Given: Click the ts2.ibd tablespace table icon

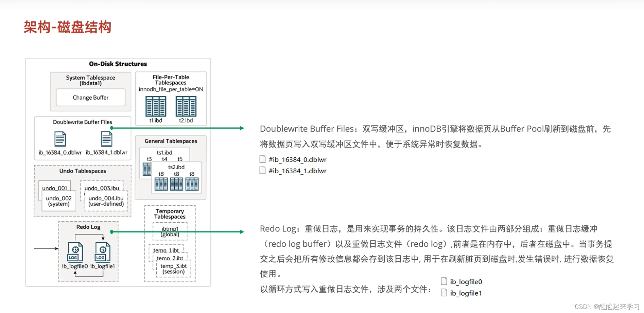Looking at the screenshot, I should coord(176,184).
